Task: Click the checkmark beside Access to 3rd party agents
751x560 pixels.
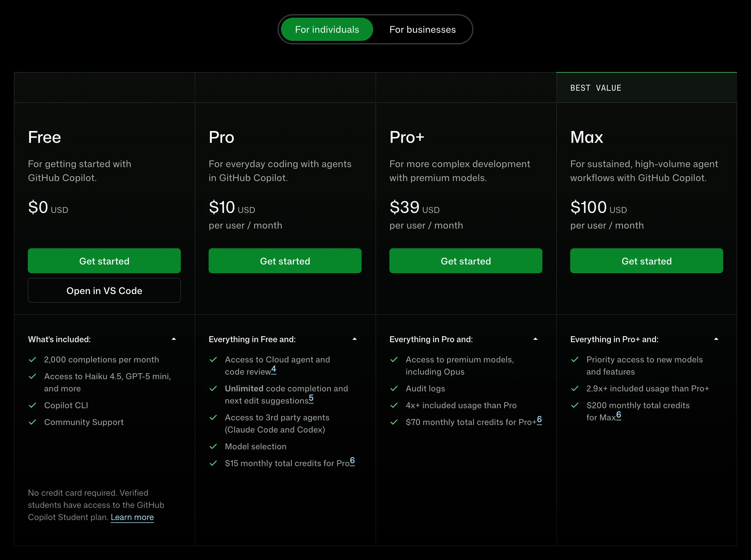Action: coord(213,418)
